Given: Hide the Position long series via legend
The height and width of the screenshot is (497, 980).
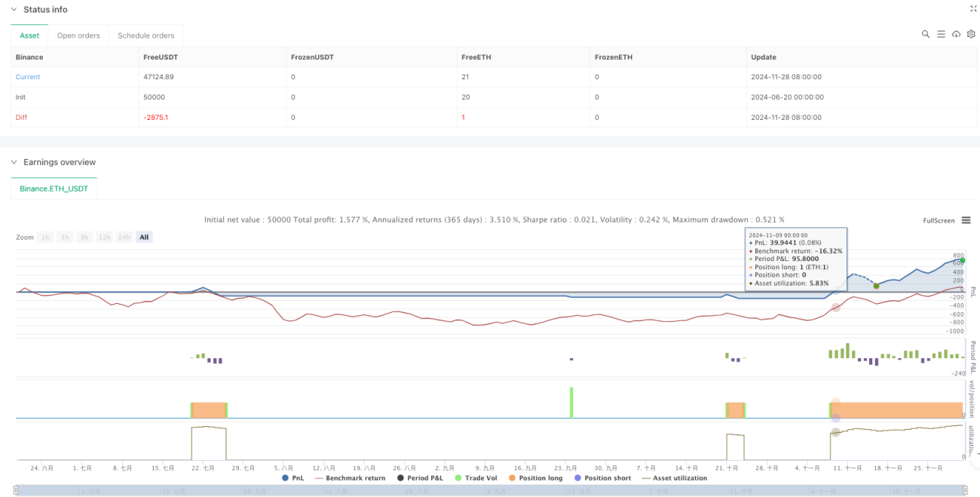Looking at the screenshot, I should pos(536,477).
